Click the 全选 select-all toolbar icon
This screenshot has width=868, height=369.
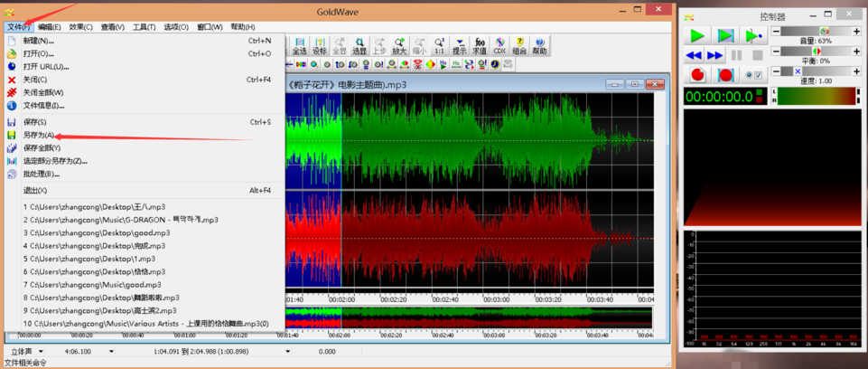[299, 46]
